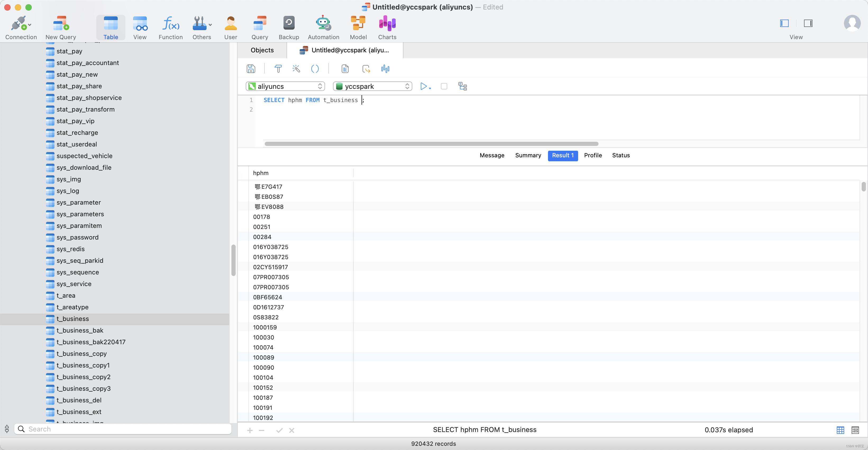Toggle the right information pane view
The width and height of the screenshot is (868, 450).
(x=808, y=23)
